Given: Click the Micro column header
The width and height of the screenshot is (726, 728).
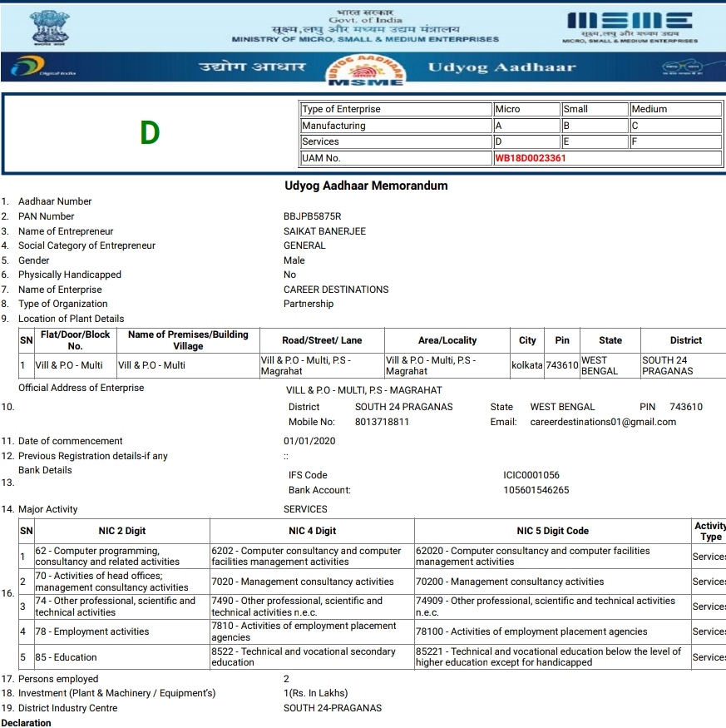Looking at the screenshot, I should pyautogui.click(x=526, y=109).
